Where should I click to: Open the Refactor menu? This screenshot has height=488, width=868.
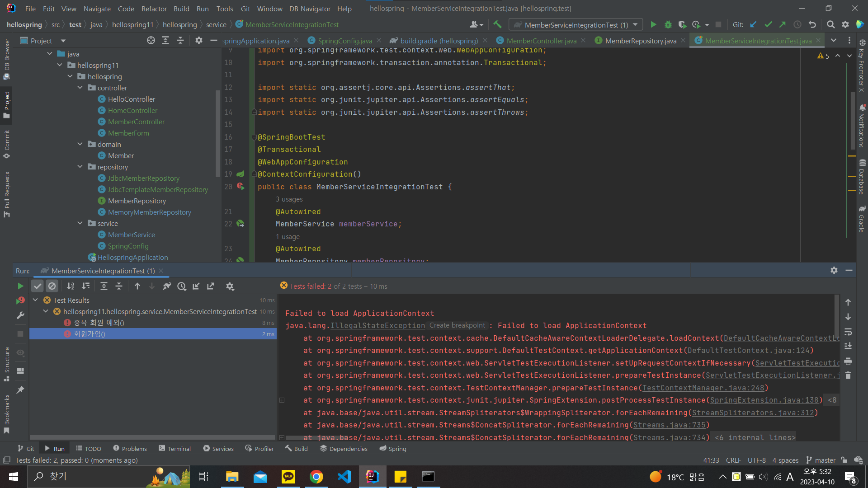[x=154, y=9]
